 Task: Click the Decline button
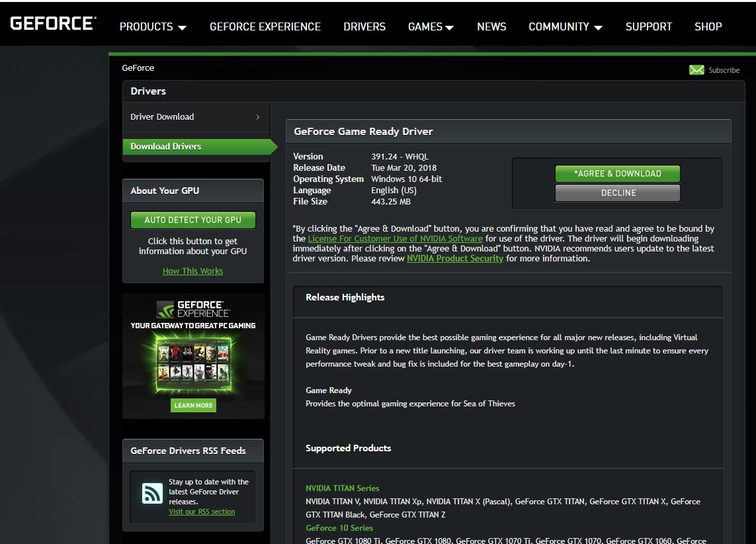tap(618, 193)
